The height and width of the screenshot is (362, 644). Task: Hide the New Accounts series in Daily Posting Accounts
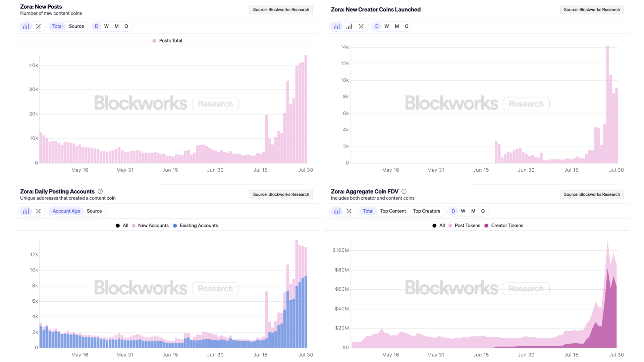pos(150,225)
